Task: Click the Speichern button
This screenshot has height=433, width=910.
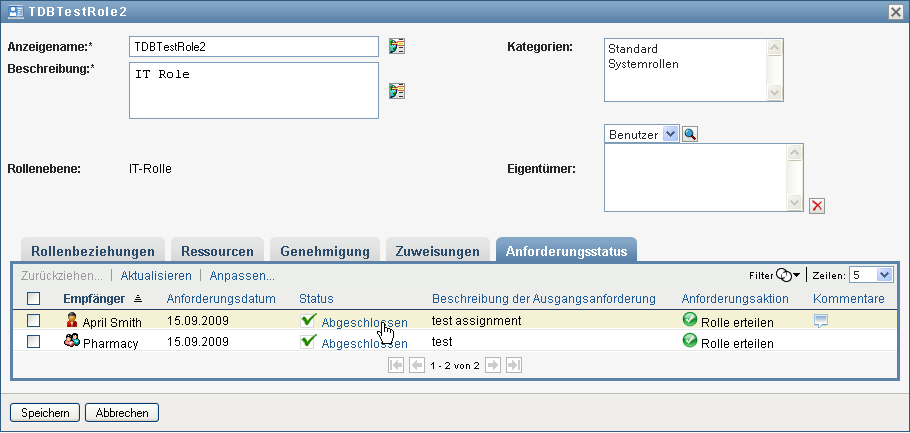Action: 45,412
